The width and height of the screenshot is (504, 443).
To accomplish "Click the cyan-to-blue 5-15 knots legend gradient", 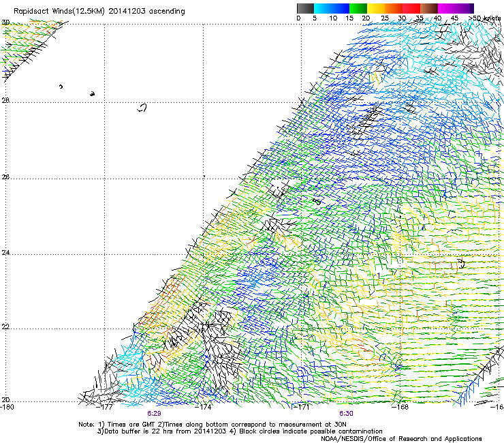I will click(x=332, y=8).
